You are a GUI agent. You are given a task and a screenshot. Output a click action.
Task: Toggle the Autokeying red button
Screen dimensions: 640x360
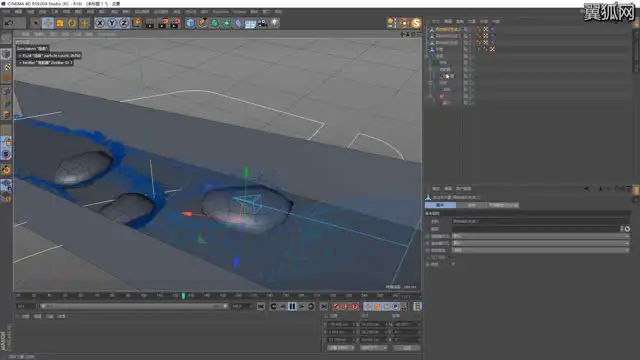[346, 306]
